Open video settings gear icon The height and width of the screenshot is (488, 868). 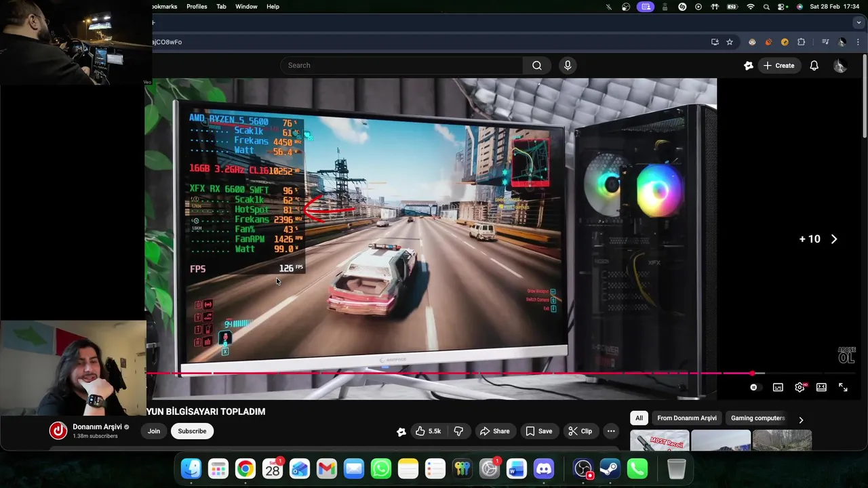click(x=800, y=387)
